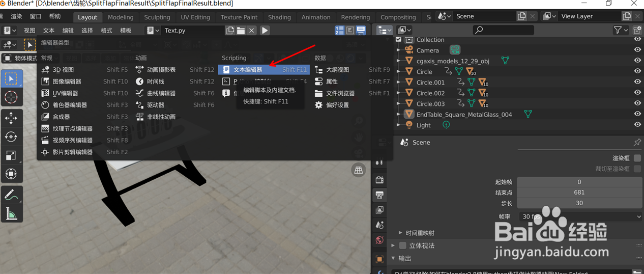
Task: Hide Circle.001 with its eye icon
Action: pyautogui.click(x=637, y=82)
